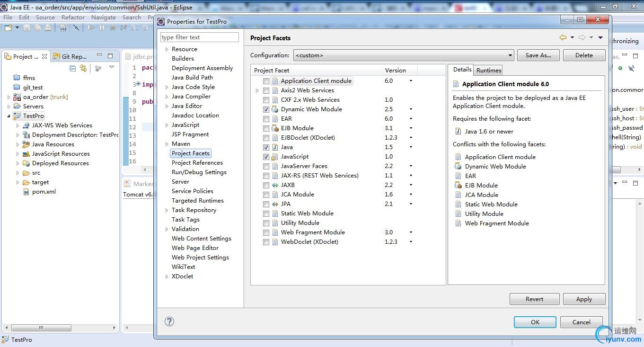
Task: Click Java 1.6 or newer requirement icon
Action: coord(458,131)
